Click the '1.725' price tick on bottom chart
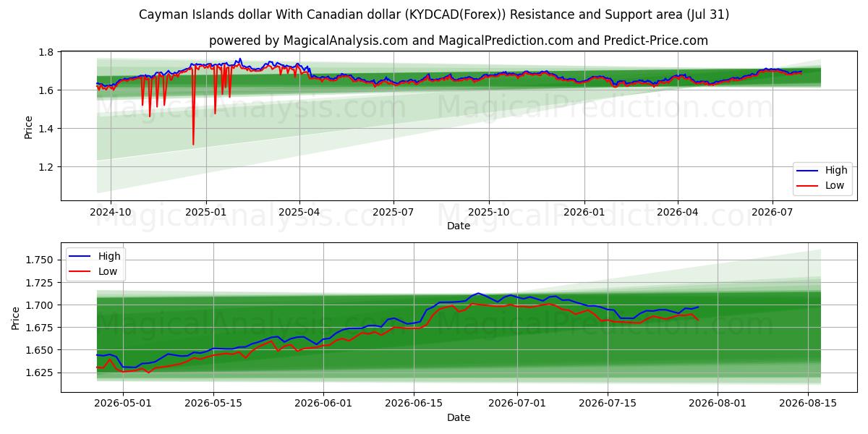Screen dimensions: 868x434 pyautogui.click(x=41, y=282)
